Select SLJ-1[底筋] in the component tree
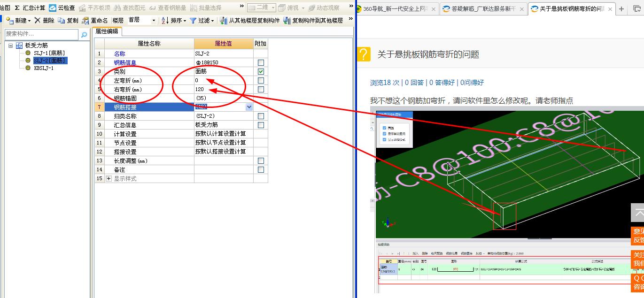The width and height of the screenshot is (644, 298). pyautogui.click(x=49, y=53)
